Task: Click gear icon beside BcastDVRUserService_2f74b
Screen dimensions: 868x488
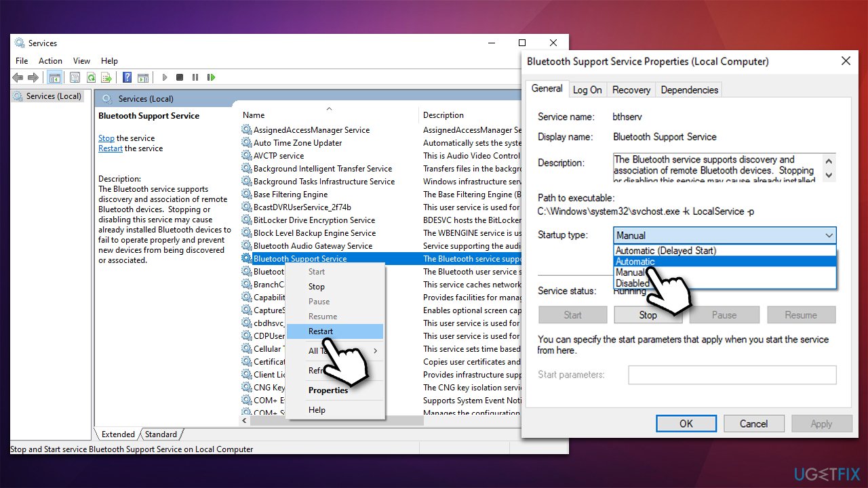Action: pyautogui.click(x=247, y=207)
